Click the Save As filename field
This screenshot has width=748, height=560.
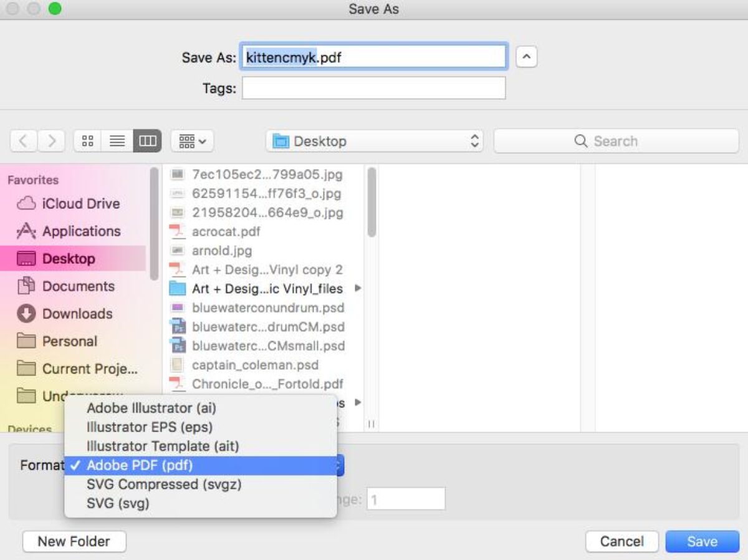tap(373, 57)
